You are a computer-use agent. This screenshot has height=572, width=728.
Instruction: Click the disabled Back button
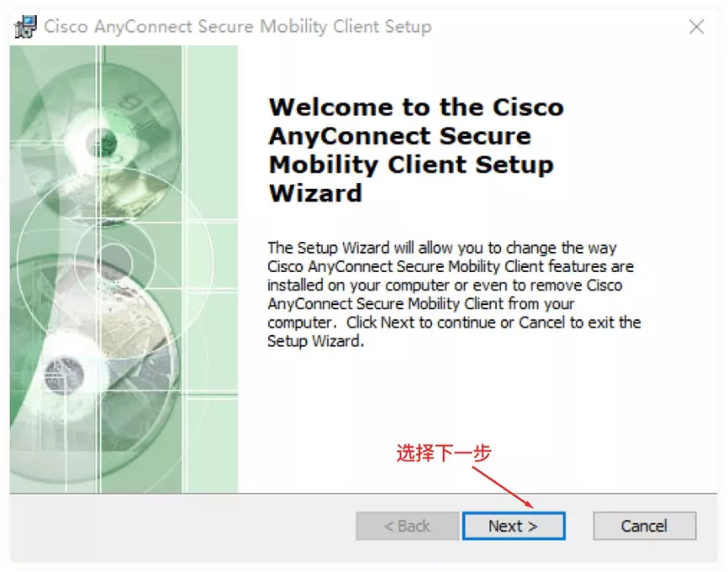click(407, 526)
